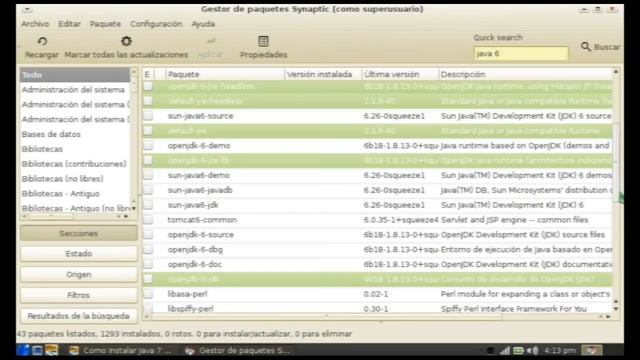Toggle status checkbox for openjdk-6-source
This screenshot has height=360, width=640.
pyautogui.click(x=148, y=234)
